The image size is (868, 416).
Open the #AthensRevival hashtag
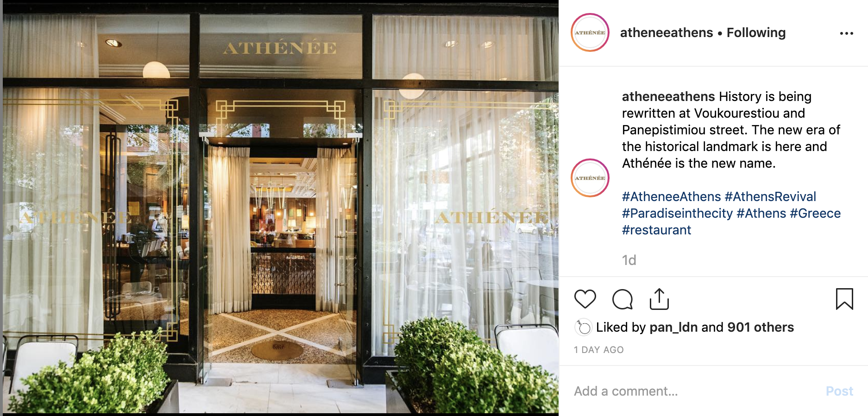770,196
